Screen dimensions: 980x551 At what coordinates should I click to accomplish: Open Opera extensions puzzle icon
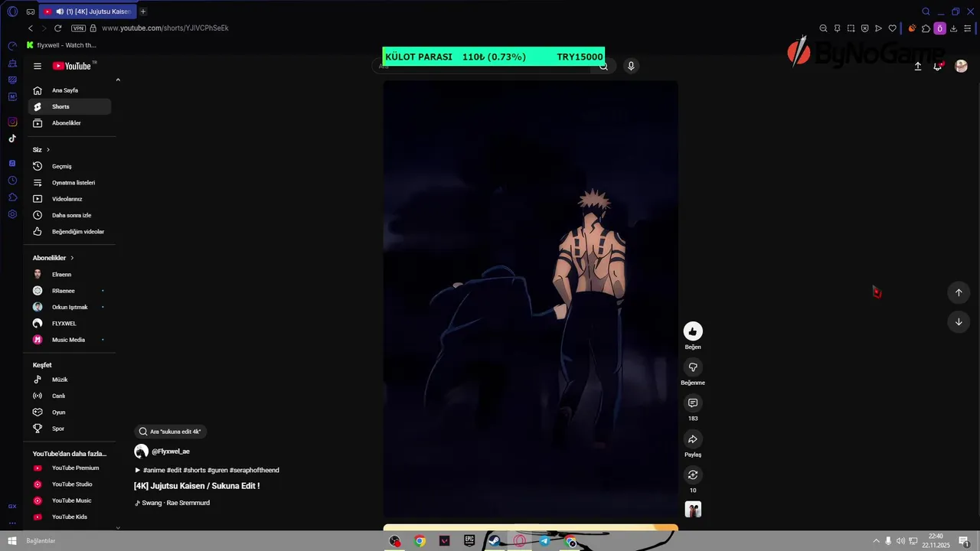point(926,28)
